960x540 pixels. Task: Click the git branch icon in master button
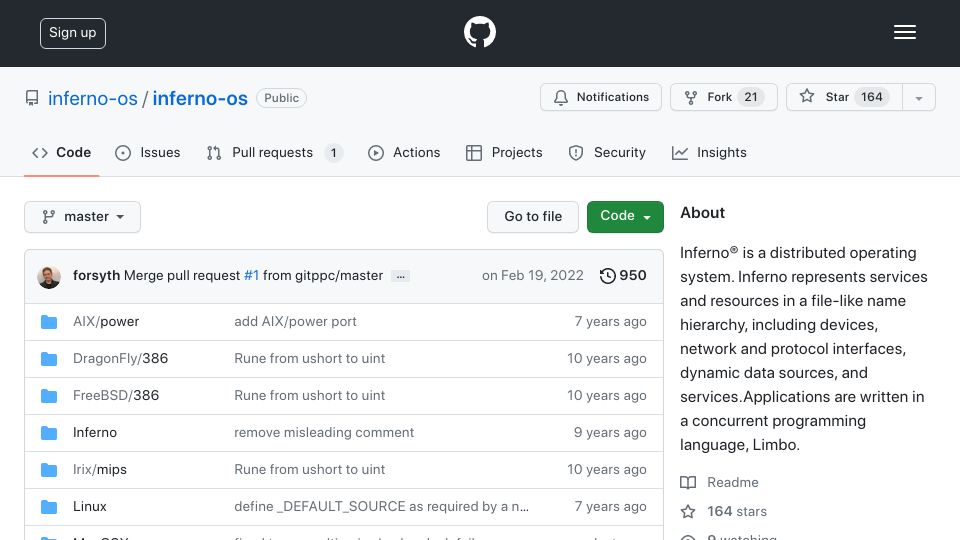48,217
